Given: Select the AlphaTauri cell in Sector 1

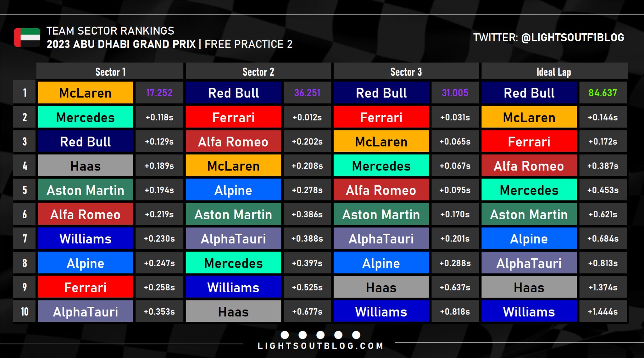Looking at the screenshot, I should (x=86, y=311).
